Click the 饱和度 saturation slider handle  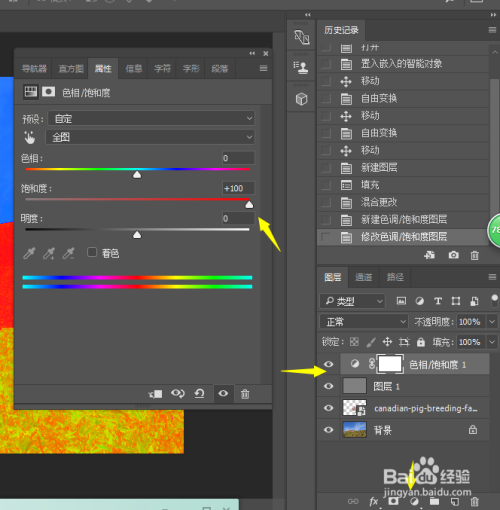tap(249, 205)
